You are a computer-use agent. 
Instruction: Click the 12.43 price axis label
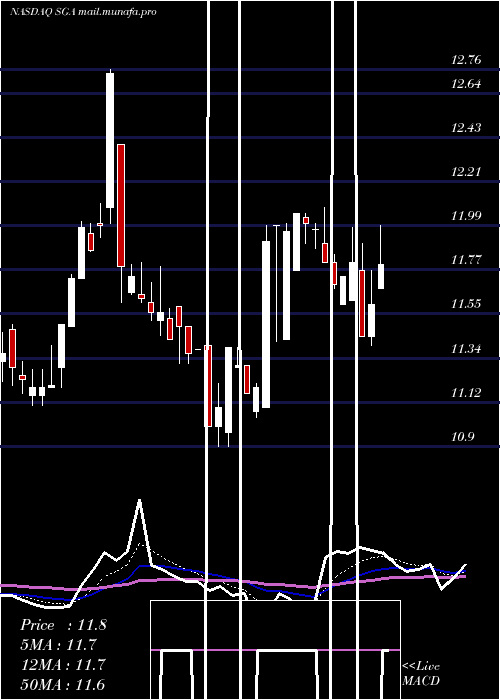466,128
